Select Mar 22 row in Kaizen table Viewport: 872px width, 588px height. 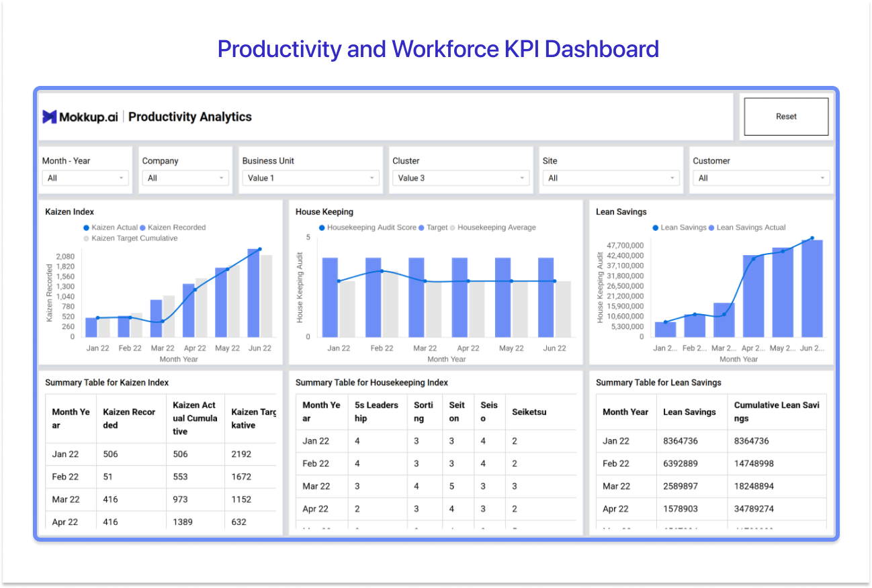click(161, 499)
